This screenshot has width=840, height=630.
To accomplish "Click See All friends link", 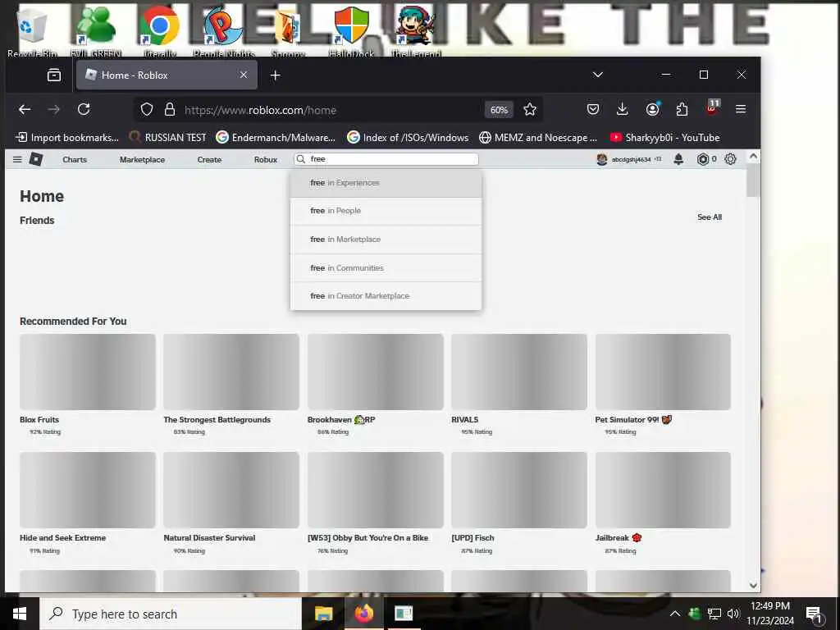I will (710, 217).
